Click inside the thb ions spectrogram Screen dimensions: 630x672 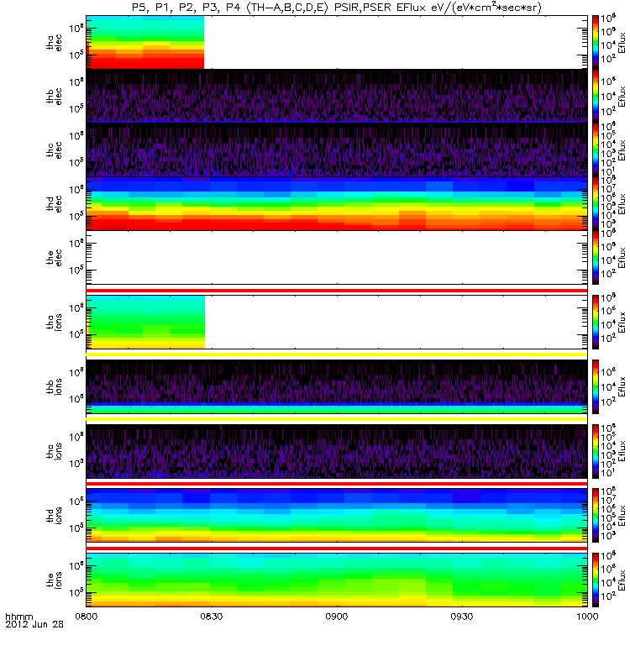point(337,386)
